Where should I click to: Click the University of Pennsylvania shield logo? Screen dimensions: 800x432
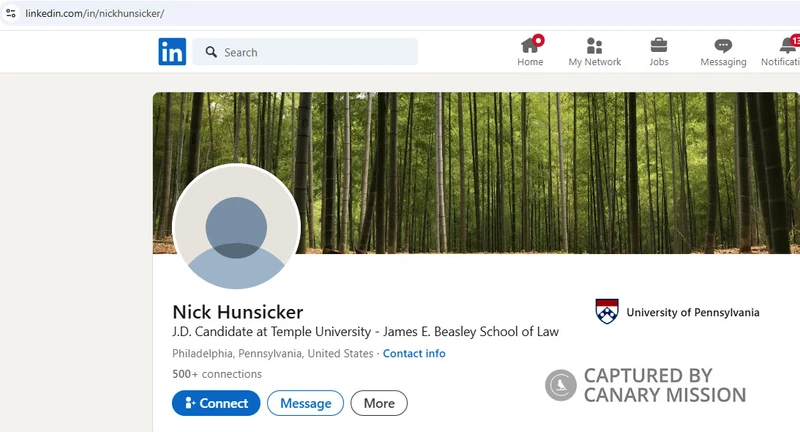pos(607,311)
